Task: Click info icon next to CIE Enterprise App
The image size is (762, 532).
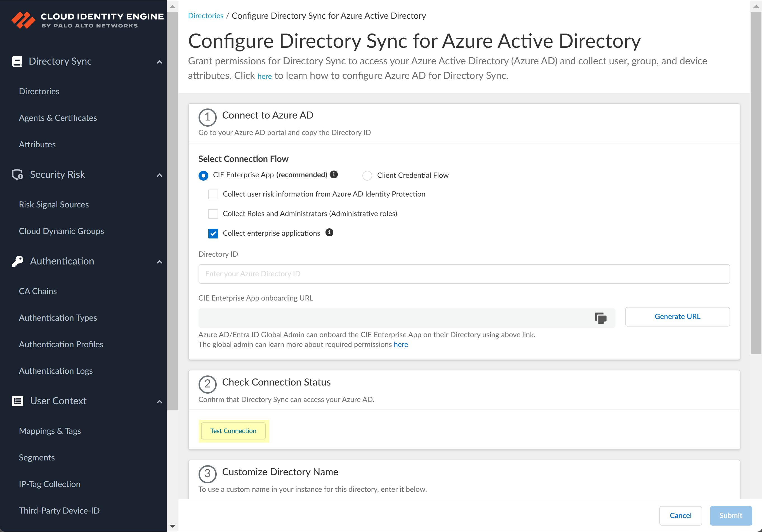Action: pyautogui.click(x=334, y=174)
